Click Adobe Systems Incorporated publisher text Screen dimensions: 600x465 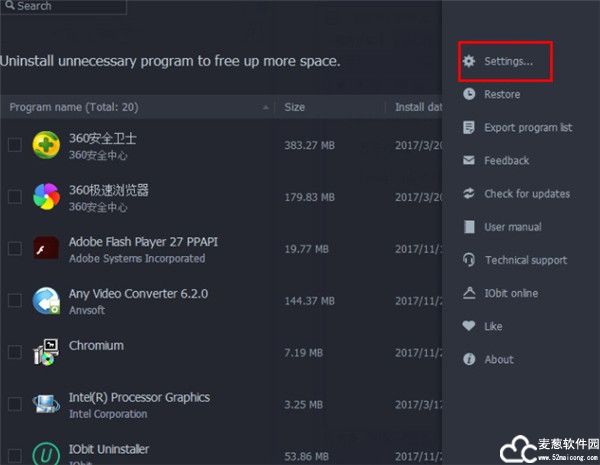point(137,258)
